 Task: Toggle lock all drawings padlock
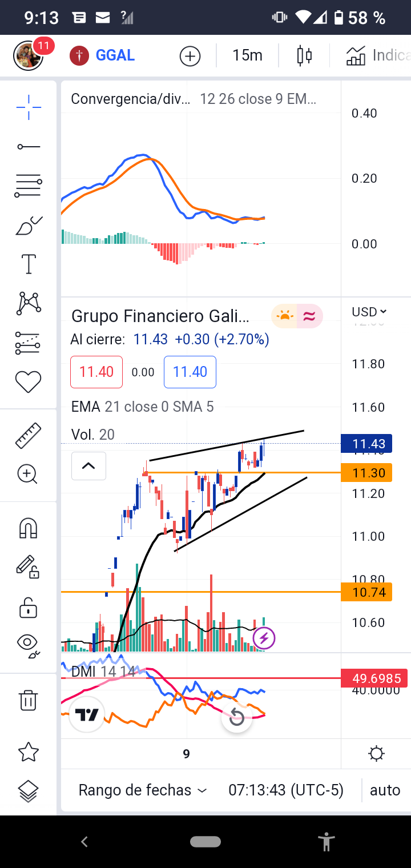(29, 606)
